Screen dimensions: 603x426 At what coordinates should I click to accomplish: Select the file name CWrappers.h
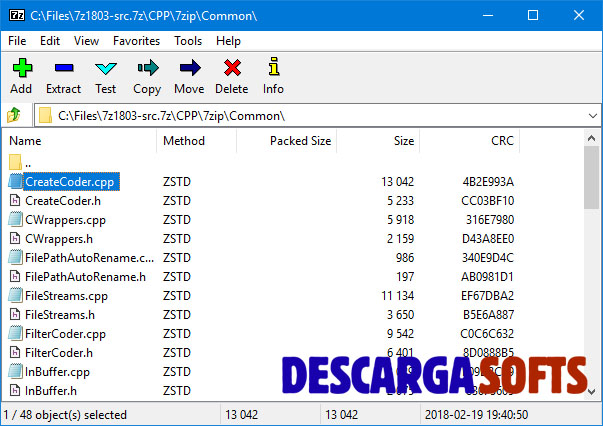coord(59,239)
